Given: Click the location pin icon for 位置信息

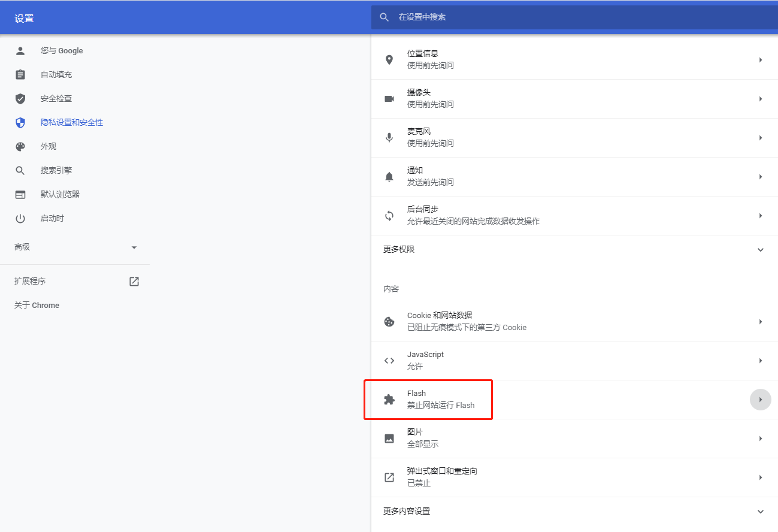Looking at the screenshot, I should [x=389, y=60].
